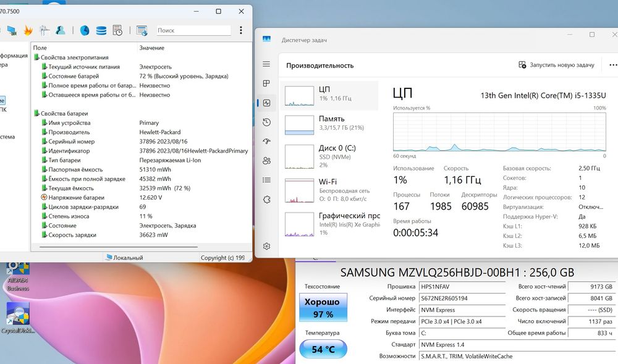Open Services puzzle icon in Task Manager sidebar
Image resolution: width=618 pixels, height=364 pixels.
click(266, 200)
